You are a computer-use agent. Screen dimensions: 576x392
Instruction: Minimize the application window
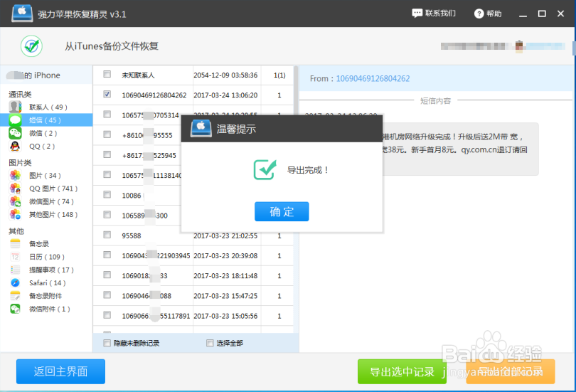click(523, 14)
